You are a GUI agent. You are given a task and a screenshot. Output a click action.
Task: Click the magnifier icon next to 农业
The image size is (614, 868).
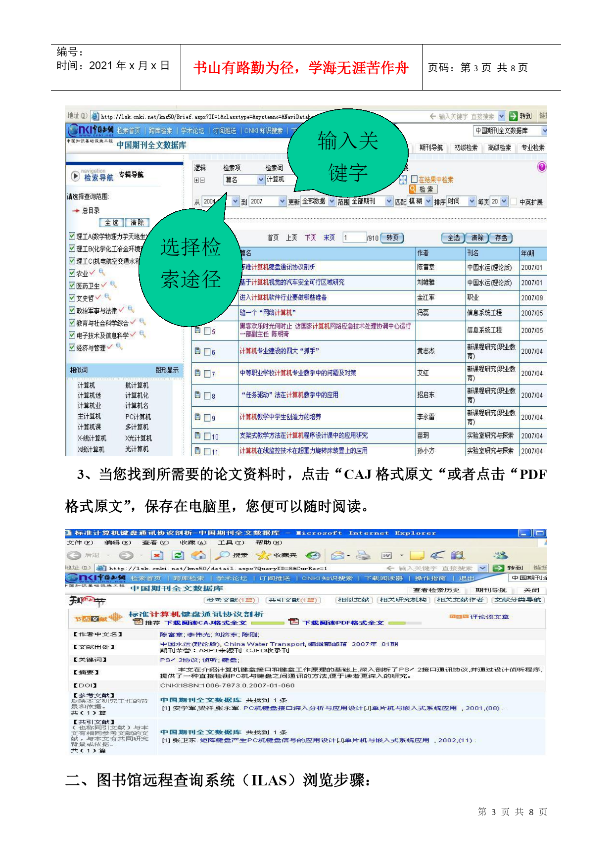click(102, 272)
